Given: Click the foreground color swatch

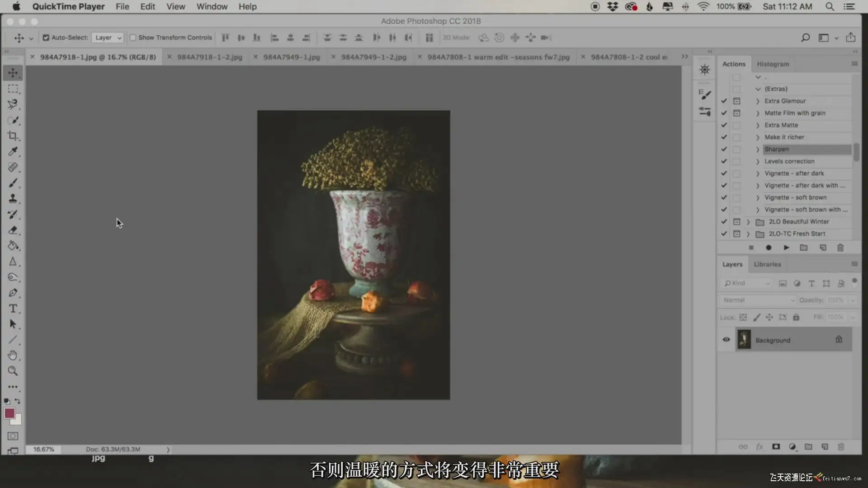Looking at the screenshot, I should click(x=9, y=413).
